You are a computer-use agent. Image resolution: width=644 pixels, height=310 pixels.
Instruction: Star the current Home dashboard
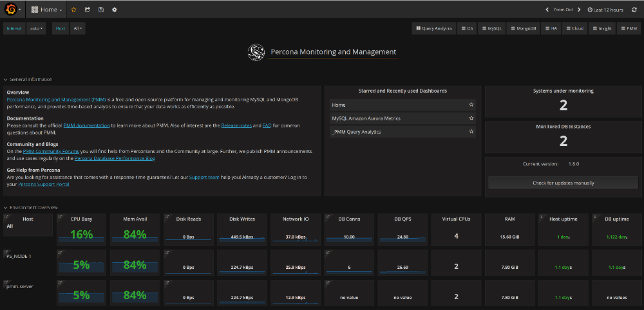coord(73,10)
